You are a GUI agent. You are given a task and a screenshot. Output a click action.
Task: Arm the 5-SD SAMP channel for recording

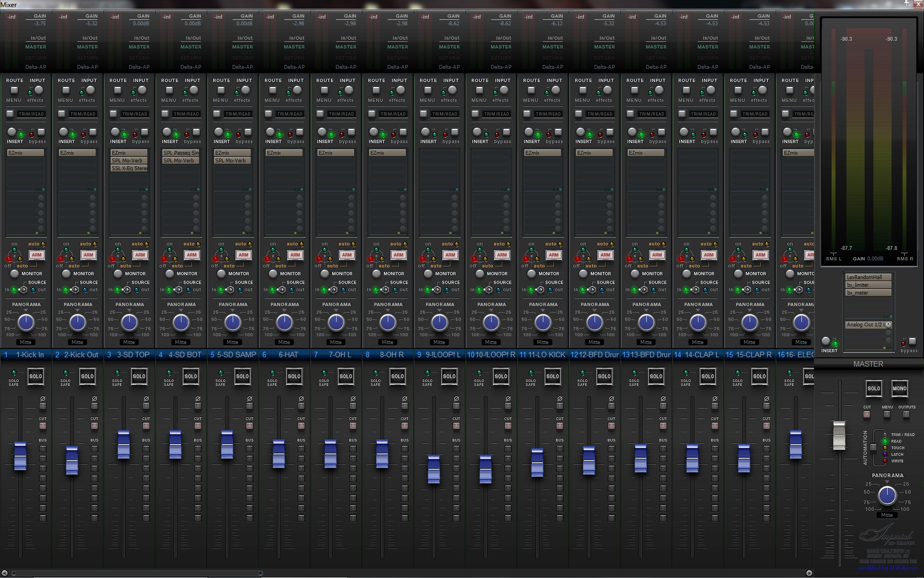click(244, 255)
